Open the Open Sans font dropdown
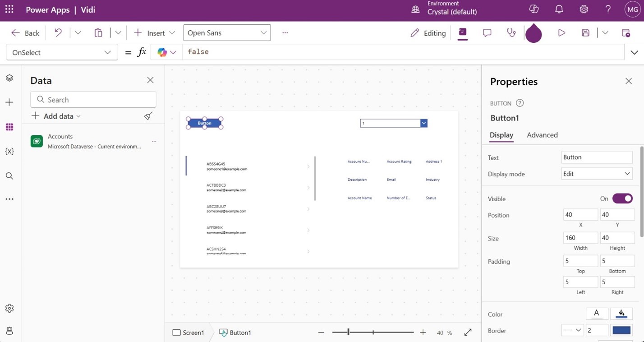644x342 pixels. coord(227,33)
